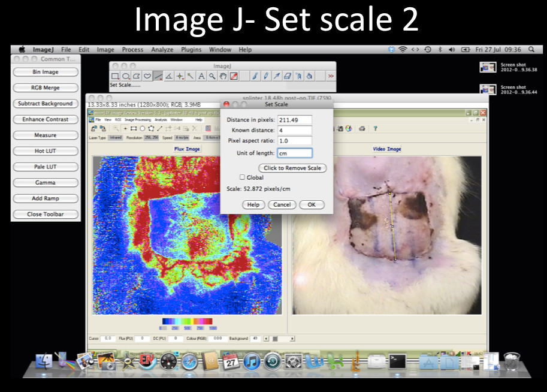Open Terminal from the Dock
The height and width of the screenshot is (392, 547).
click(397, 361)
